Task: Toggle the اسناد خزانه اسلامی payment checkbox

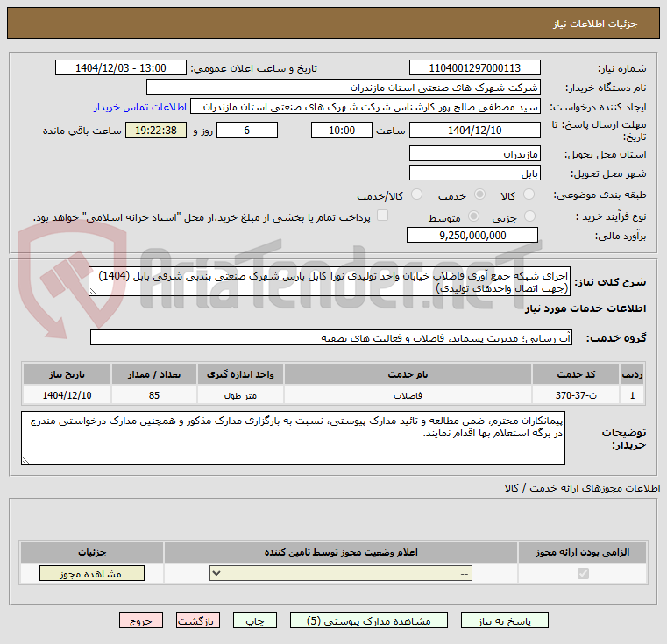Action: pos(383,216)
